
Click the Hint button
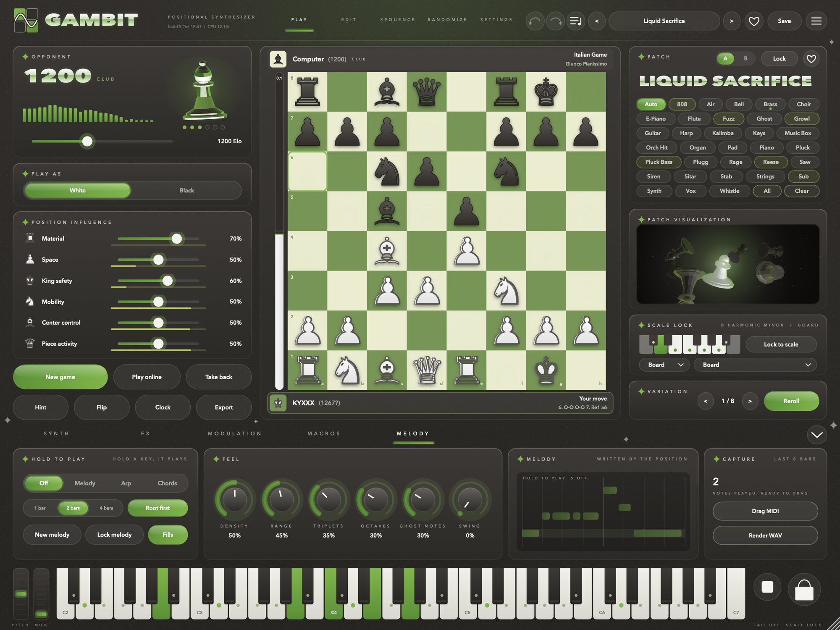(41, 407)
